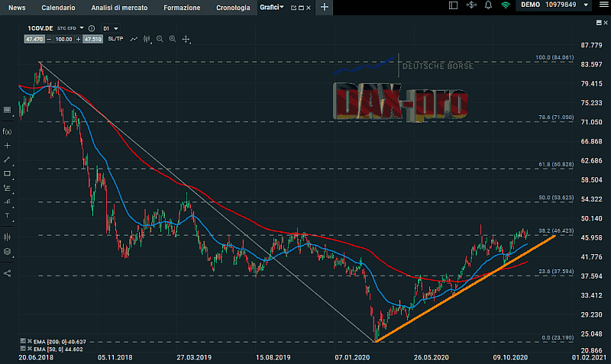Image resolution: width=611 pixels, height=364 pixels.
Task: Zoom out the chart
Action: (x=160, y=39)
